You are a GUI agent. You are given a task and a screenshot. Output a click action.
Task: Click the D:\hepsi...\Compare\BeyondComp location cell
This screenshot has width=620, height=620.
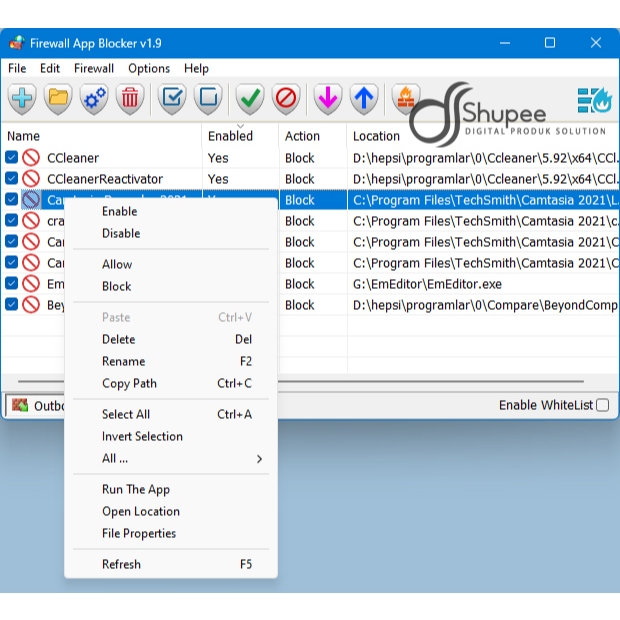[x=485, y=305]
